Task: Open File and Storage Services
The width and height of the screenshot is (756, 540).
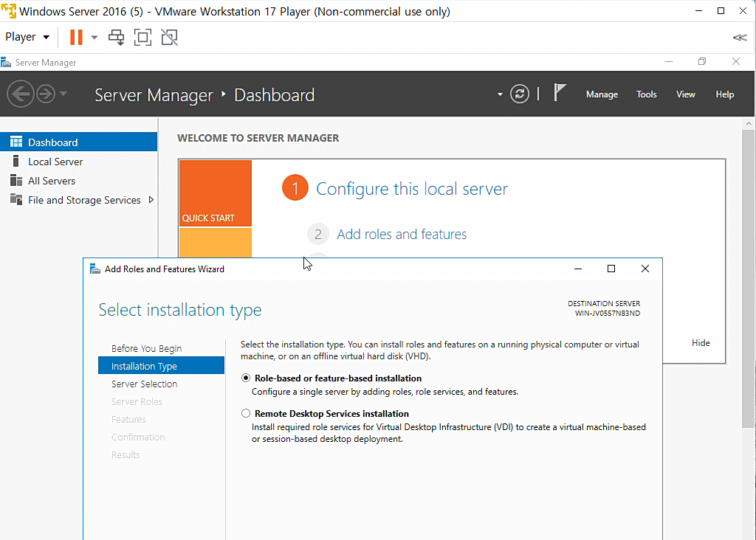Action: (x=84, y=200)
